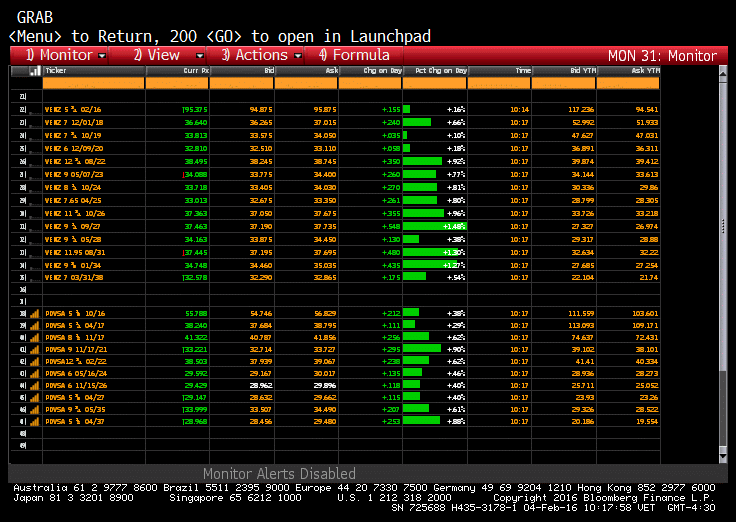Focus the orange filter field under Ask
The image size is (736, 522).
(x=306, y=84)
